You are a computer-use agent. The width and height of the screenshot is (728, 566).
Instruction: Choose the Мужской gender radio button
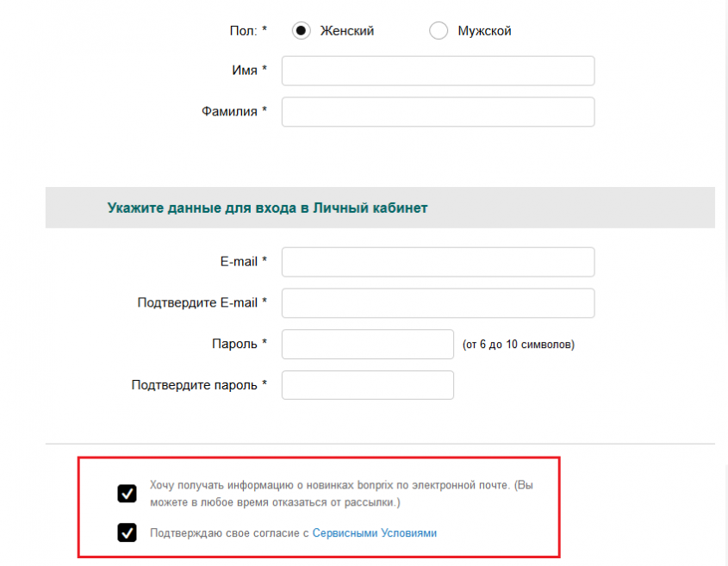tap(439, 31)
